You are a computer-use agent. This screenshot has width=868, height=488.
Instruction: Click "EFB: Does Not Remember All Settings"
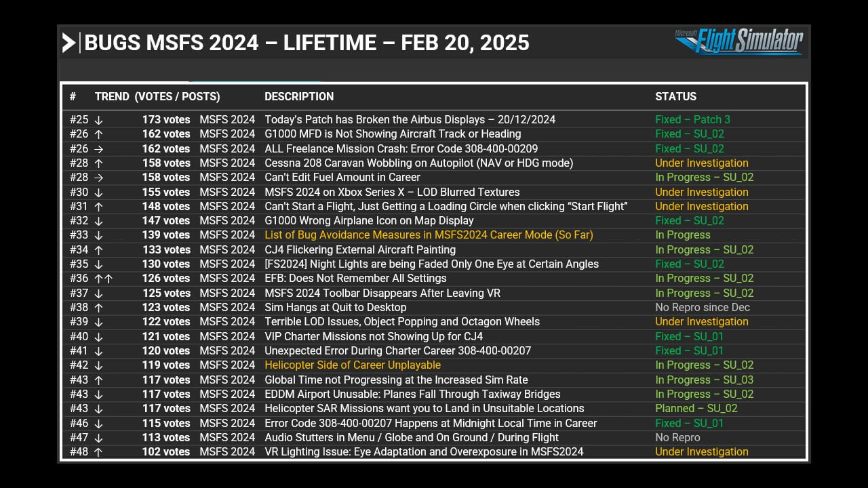355,279
